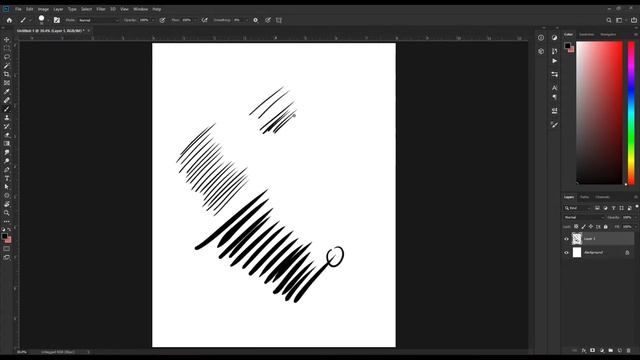
Task: Hide Layer 1 with eye icon
Action: click(x=566, y=239)
